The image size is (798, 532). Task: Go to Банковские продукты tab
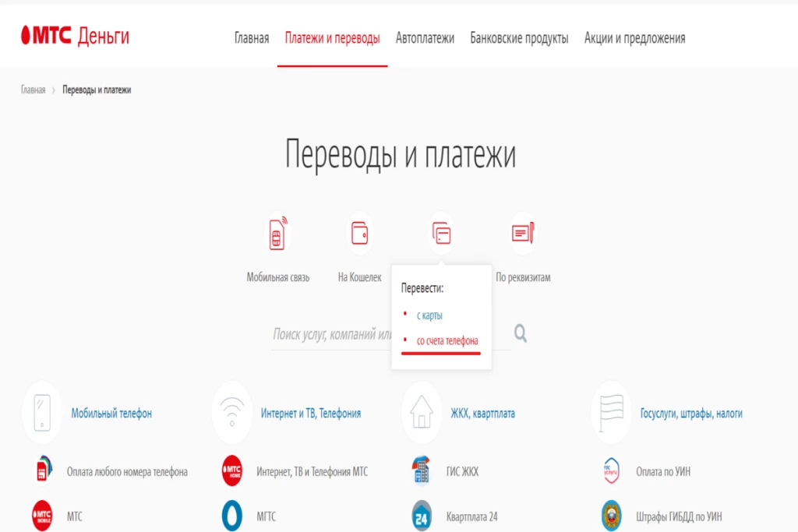pyautogui.click(x=519, y=38)
